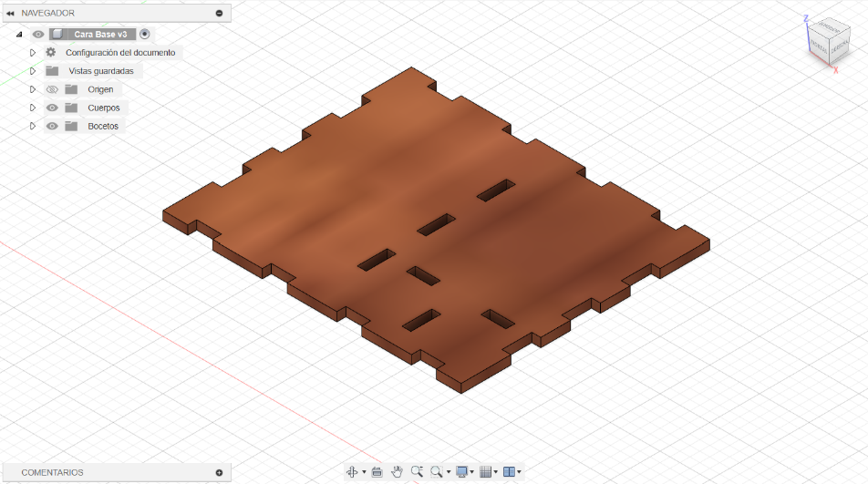Select the Orbit tool in navigation bar
This screenshot has height=484, width=868.
352,472
